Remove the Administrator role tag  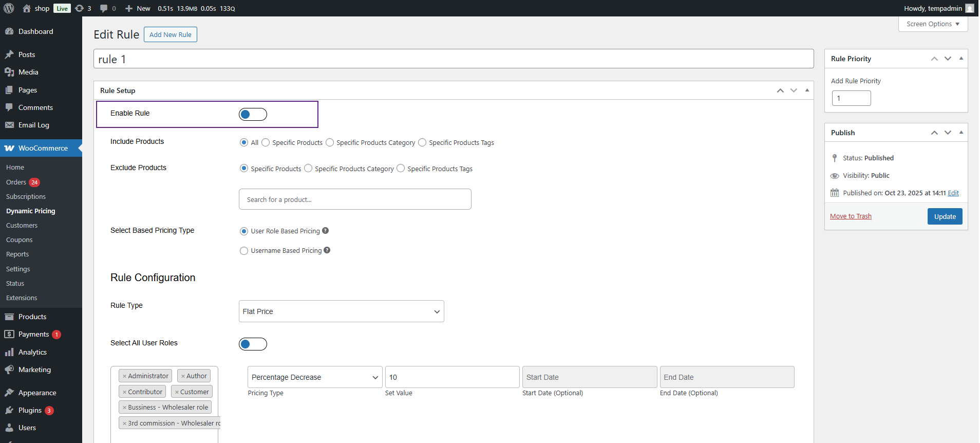click(124, 376)
